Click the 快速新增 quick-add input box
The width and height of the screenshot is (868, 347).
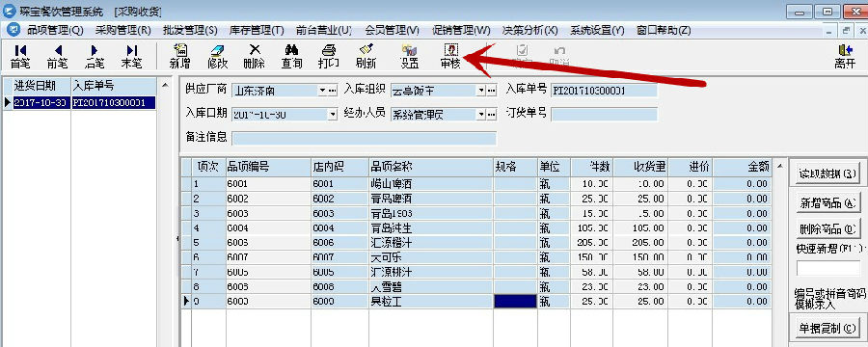point(828,267)
